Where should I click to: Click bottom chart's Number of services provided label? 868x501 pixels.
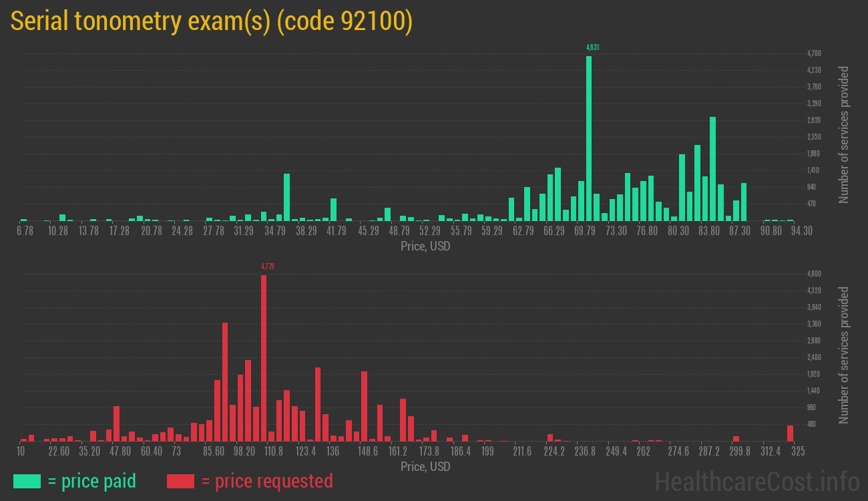click(844, 355)
